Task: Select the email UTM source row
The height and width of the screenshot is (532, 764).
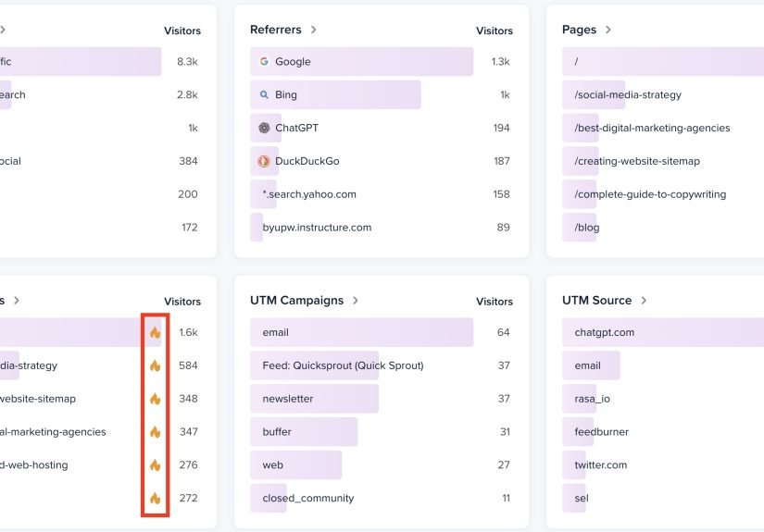Action: (663, 365)
